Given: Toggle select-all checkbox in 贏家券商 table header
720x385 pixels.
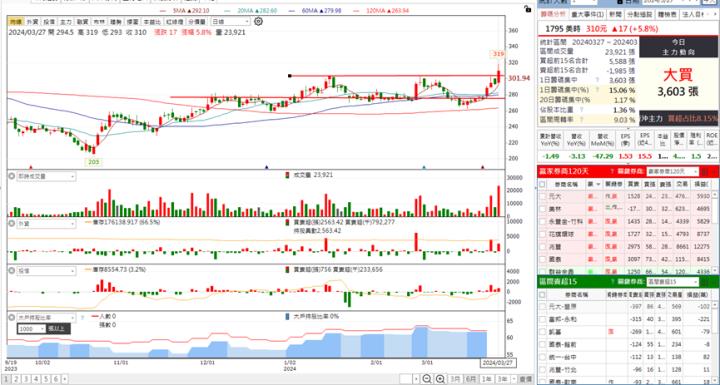Looking at the screenshot, I should 543,184.
